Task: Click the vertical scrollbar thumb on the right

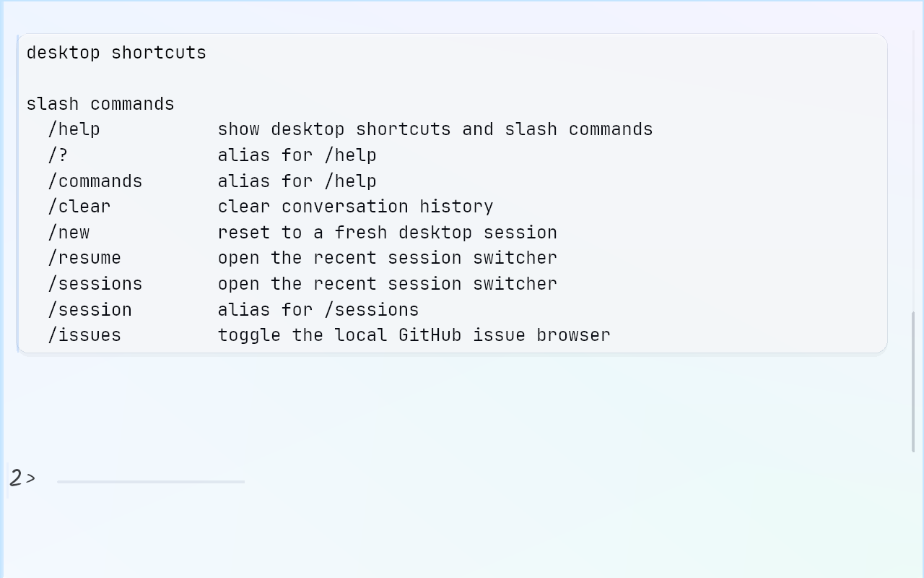Action: [x=913, y=381]
